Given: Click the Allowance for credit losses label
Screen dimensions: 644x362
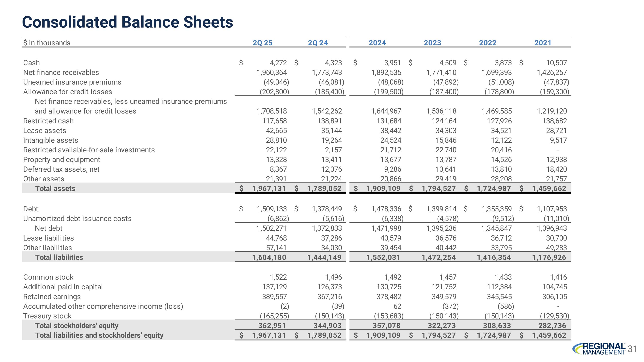Looking at the screenshot, I should pyautogui.click(x=67, y=92).
